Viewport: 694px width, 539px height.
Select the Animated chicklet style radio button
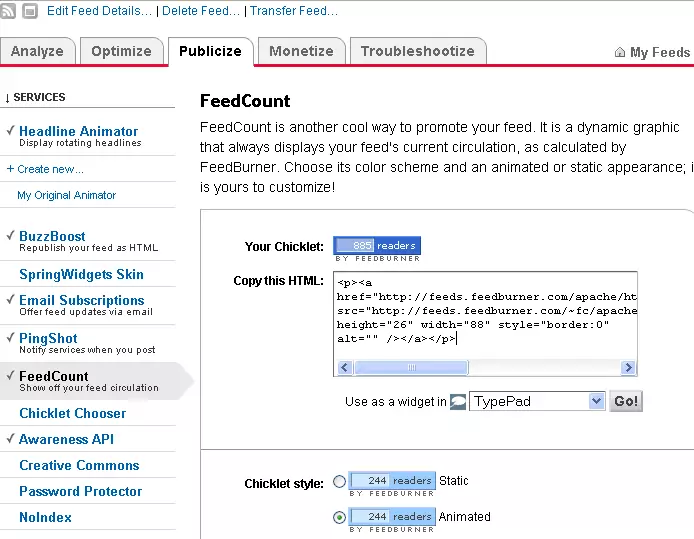tap(339, 517)
